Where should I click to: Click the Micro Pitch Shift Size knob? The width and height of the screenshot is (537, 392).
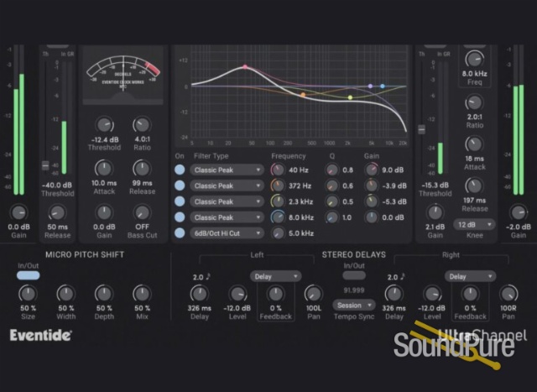[x=28, y=294]
